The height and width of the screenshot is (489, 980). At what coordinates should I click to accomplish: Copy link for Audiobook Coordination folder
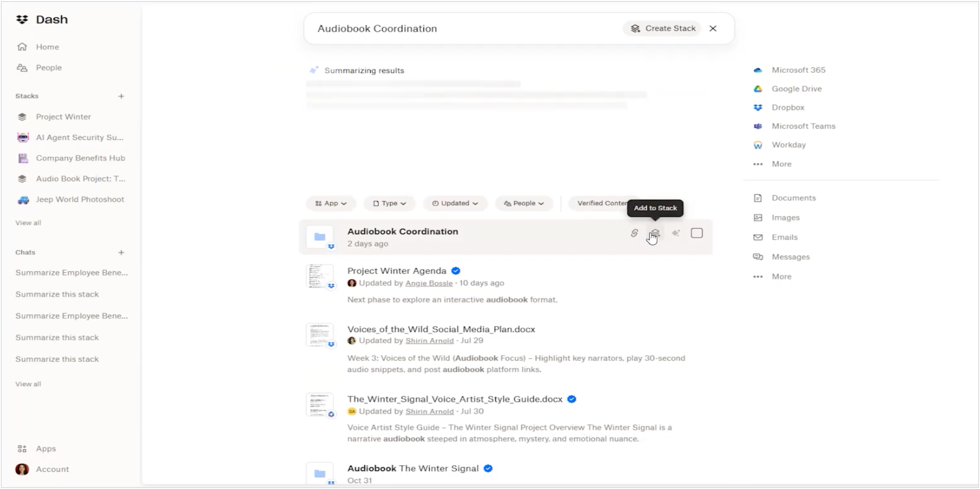634,233
